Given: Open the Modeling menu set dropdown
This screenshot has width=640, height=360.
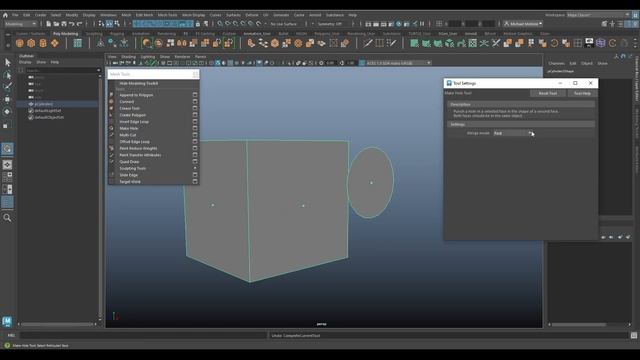Looking at the screenshot, I should point(20,24).
